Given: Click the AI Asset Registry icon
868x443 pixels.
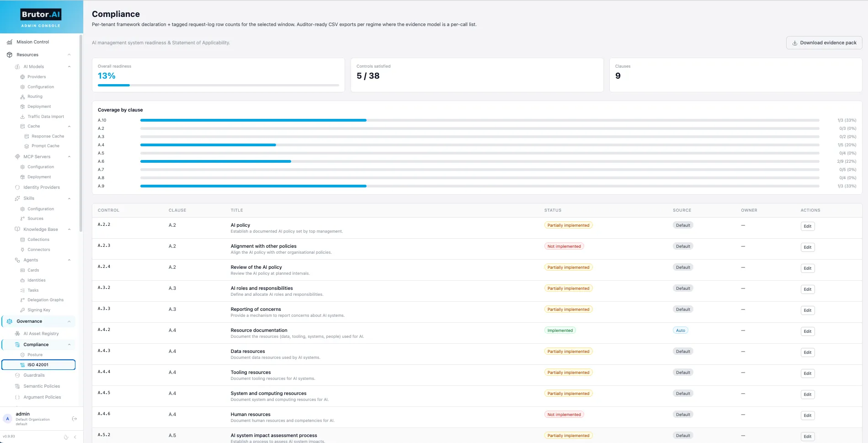Looking at the screenshot, I should [x=17, y=334].
